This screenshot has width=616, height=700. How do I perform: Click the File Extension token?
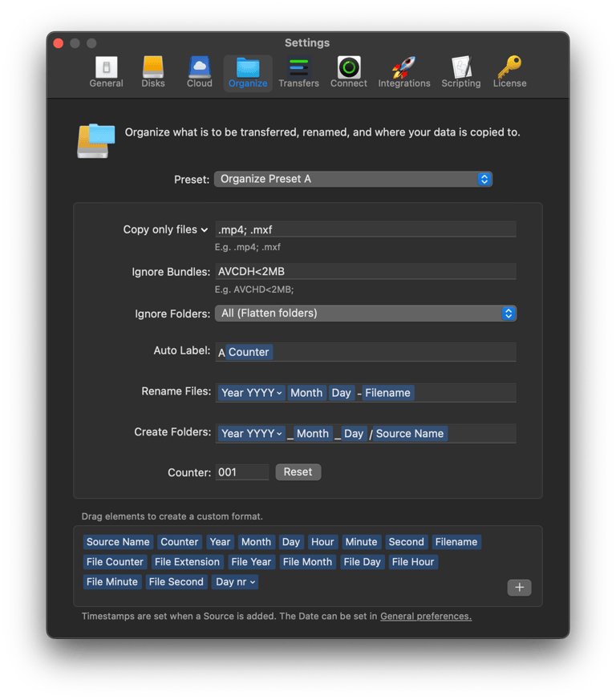[x=187, y=562]
